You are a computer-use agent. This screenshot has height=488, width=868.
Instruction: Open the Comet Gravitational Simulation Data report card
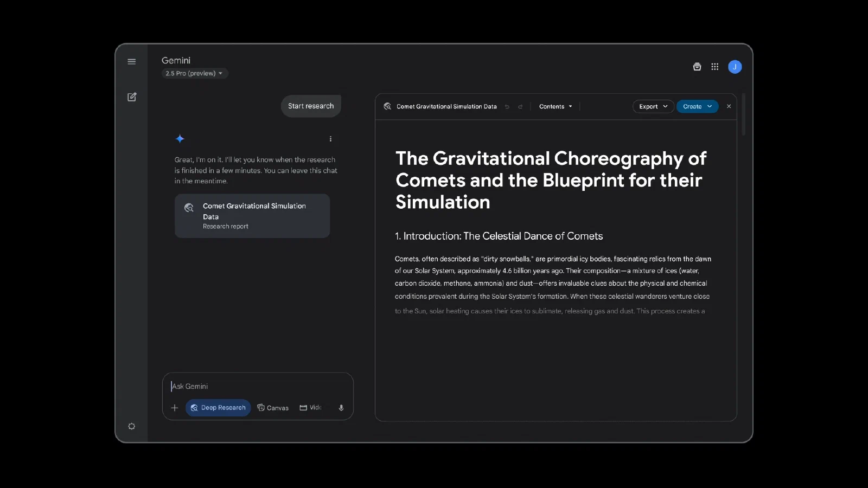coord(252,216)
